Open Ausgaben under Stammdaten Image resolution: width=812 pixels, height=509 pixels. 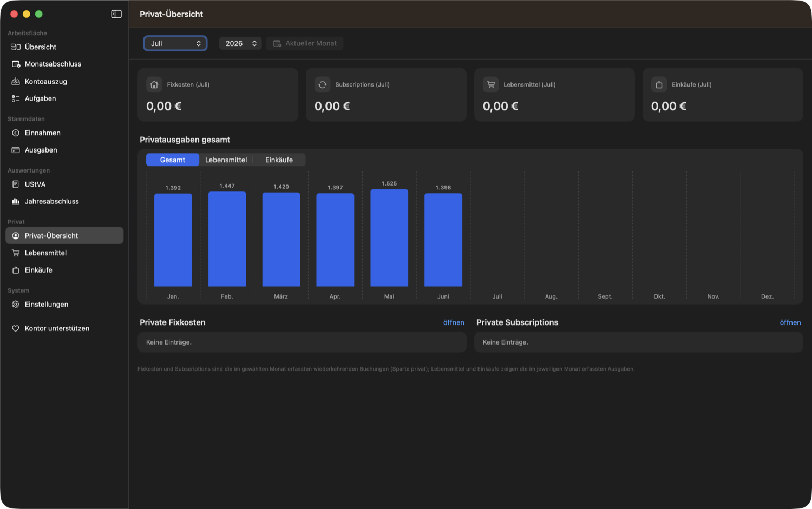pyautogui.click(x=64, y=150)
